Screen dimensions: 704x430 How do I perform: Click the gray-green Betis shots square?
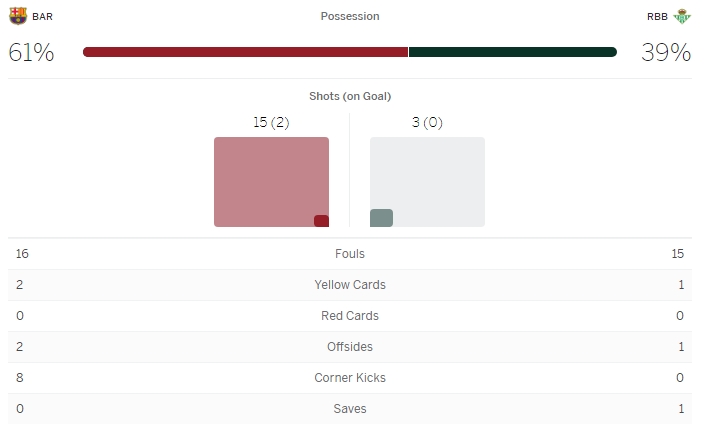coord(381,218)
